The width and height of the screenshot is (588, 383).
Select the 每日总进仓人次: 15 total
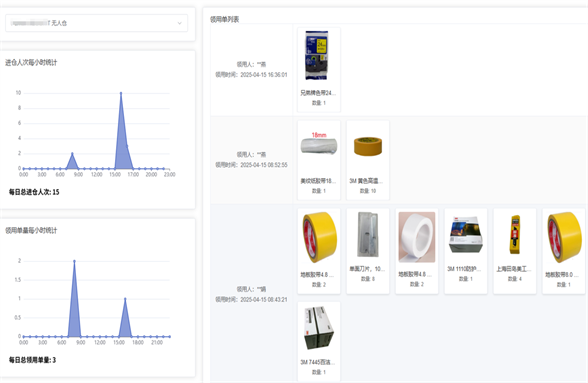(34, 192)
